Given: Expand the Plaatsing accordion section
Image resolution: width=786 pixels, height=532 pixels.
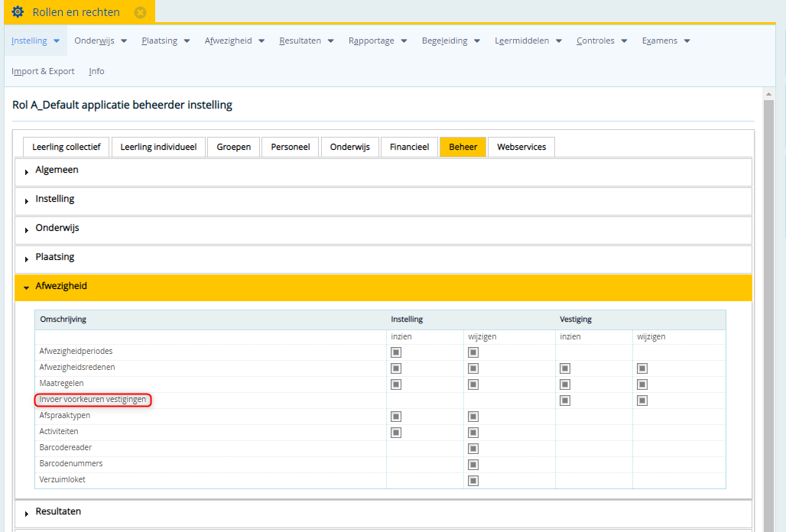Looking at the screenshot, I should (x=384, y=259).
